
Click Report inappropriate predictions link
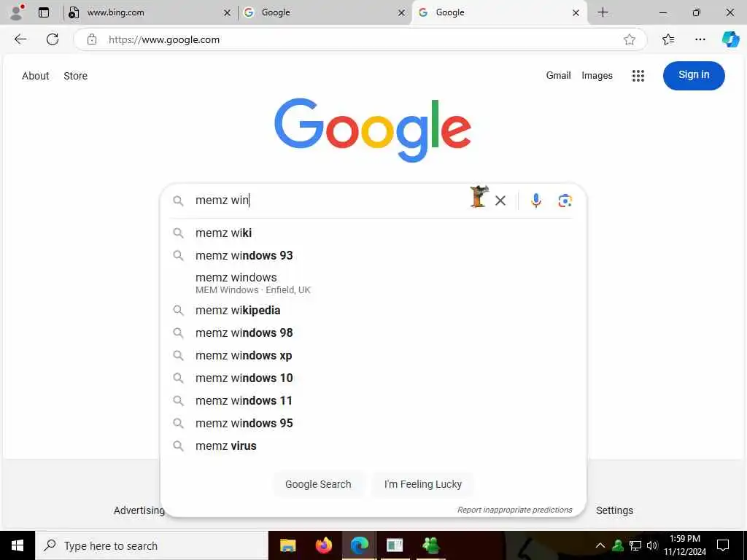[514, 510]
